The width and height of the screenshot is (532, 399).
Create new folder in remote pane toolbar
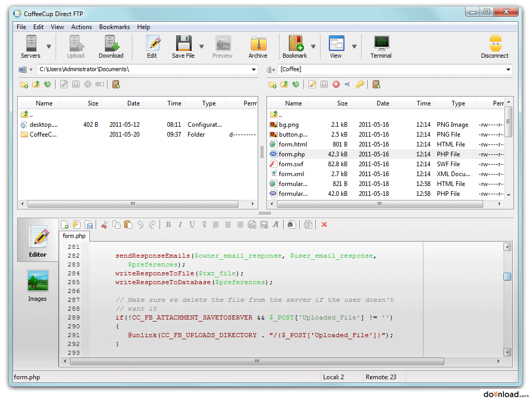click(272, 85)
